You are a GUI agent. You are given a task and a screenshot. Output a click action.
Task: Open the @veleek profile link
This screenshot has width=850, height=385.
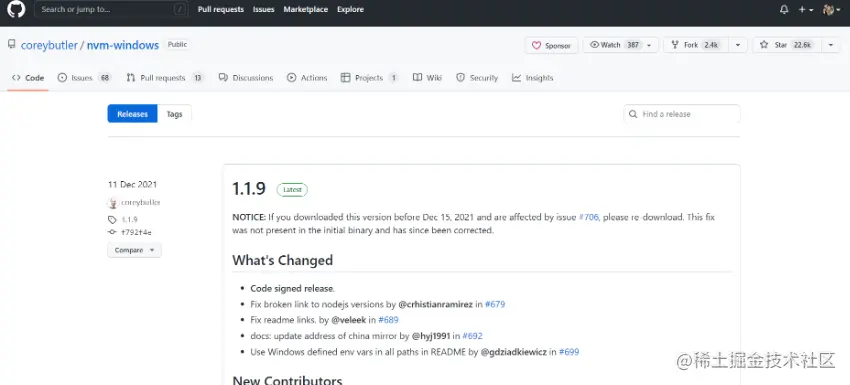(349, 320)
